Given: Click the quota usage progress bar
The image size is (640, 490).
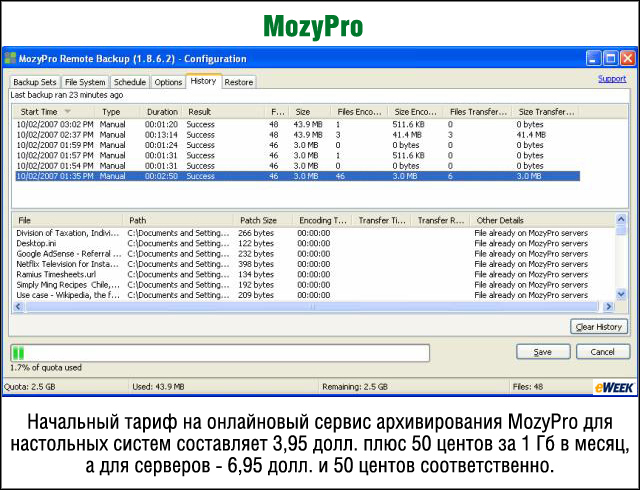Looking at the screenshot, I should tap(220, 353).
